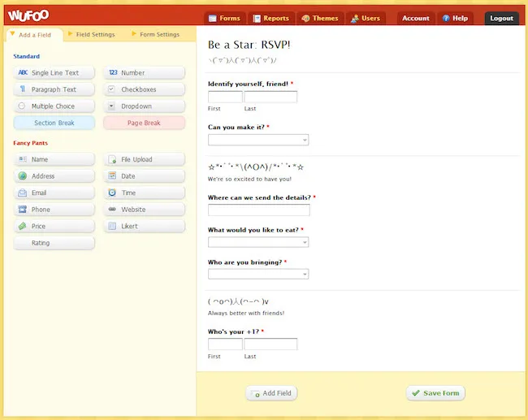The height and width of the screenshot is (420, 528).
Task: Open the Themes tab
Action: pyautogui.click(x=320, y=18)
